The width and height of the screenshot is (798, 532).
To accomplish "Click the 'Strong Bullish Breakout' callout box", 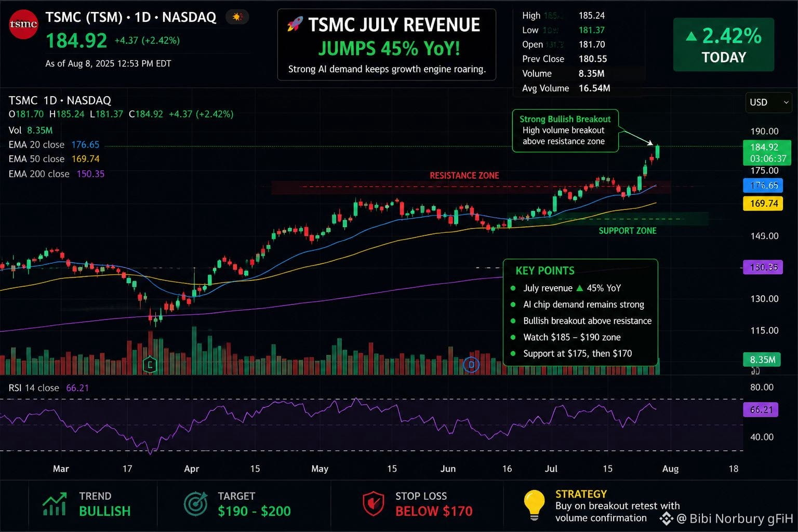I will click(x=565, y=130).
